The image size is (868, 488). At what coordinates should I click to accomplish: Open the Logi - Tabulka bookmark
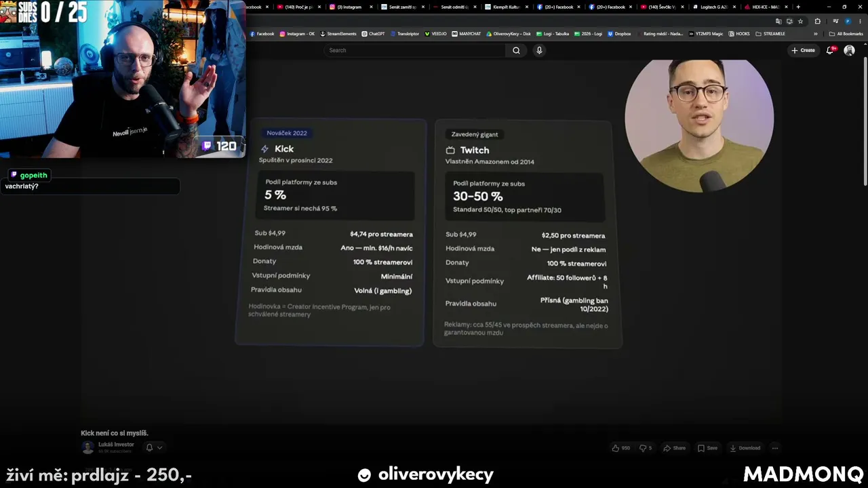coord(553,33)
